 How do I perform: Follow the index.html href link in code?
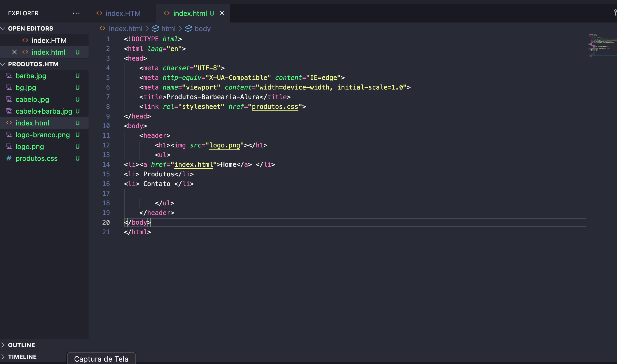tap(194, 165)
